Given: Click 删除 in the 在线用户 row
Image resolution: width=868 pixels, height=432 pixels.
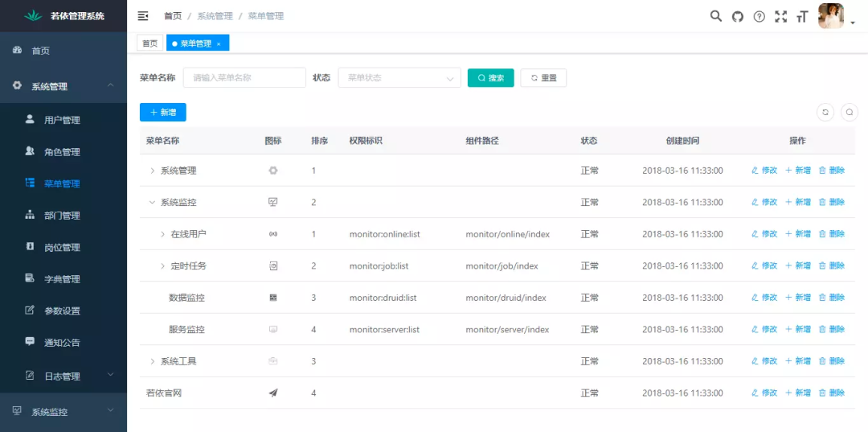Looking at the screenshot, I should click(x=832, y=234).
